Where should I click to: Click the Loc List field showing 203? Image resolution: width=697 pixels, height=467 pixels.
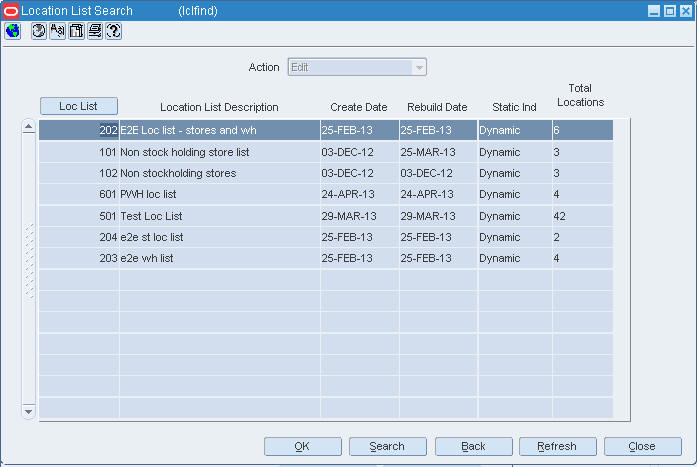click(x=79, y=259)
